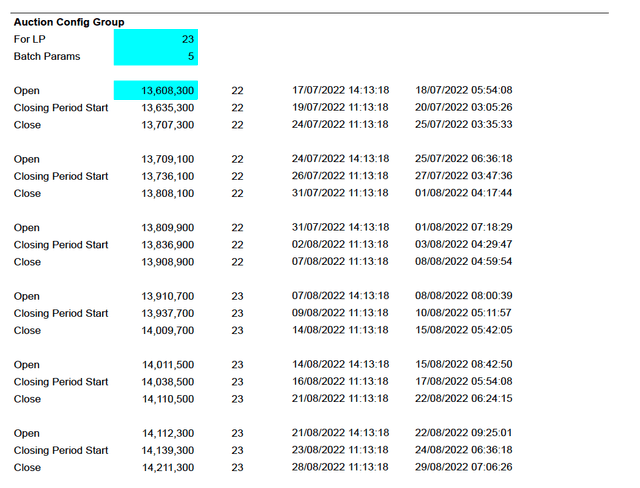Click timestamp 17/08/2022 05:54:08
640x488 pixels.
464,382
